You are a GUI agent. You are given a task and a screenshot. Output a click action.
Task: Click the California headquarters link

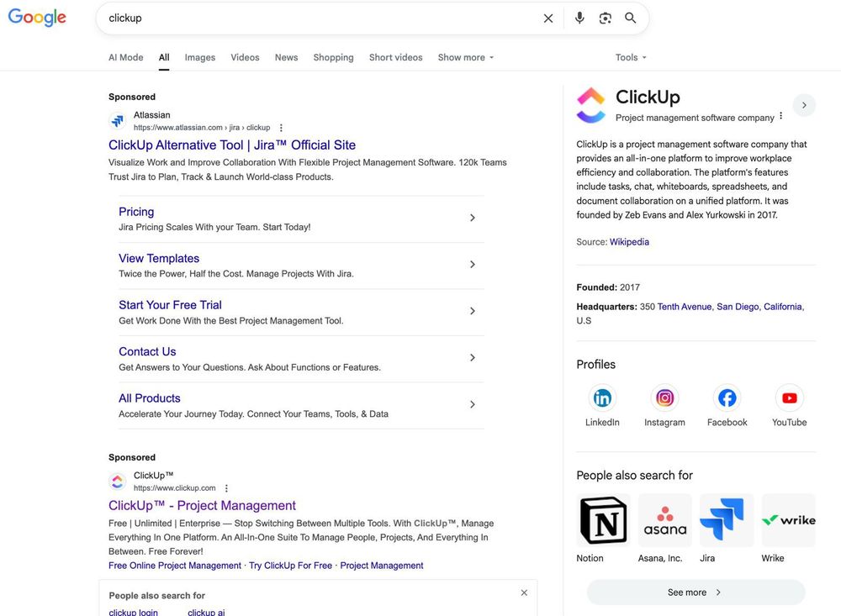[x=784, y=307]
